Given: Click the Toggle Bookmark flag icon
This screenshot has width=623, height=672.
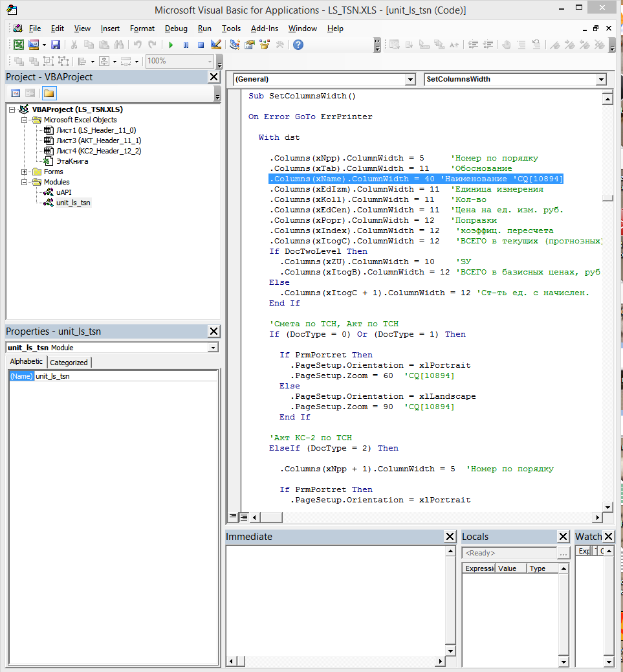Looking at the screenshot, I should 555,45.
